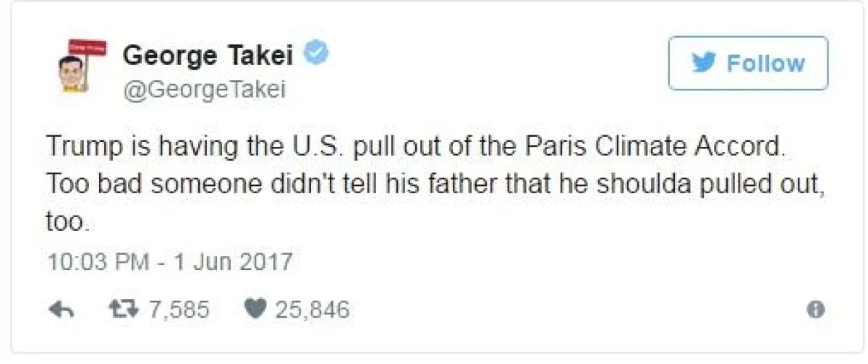868x364 pixels.
Task: Click the "Too bad someone" tweet line
Action: [x=435, y=185]
